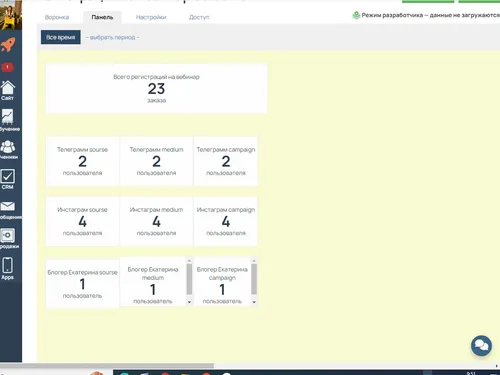Screen dimensions: 500x375
Task: Switch to the Настройки tab
Action: pyautogui.click(x=151, y=17)
